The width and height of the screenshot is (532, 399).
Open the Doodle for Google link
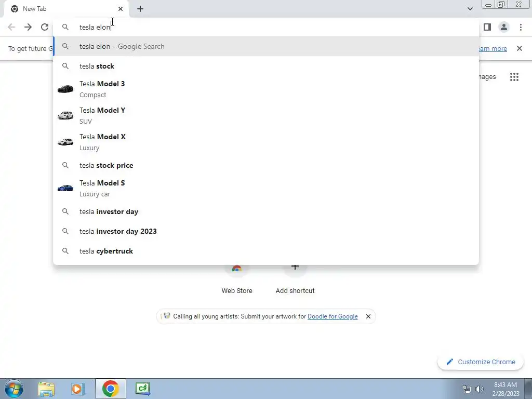click(332, 316)
